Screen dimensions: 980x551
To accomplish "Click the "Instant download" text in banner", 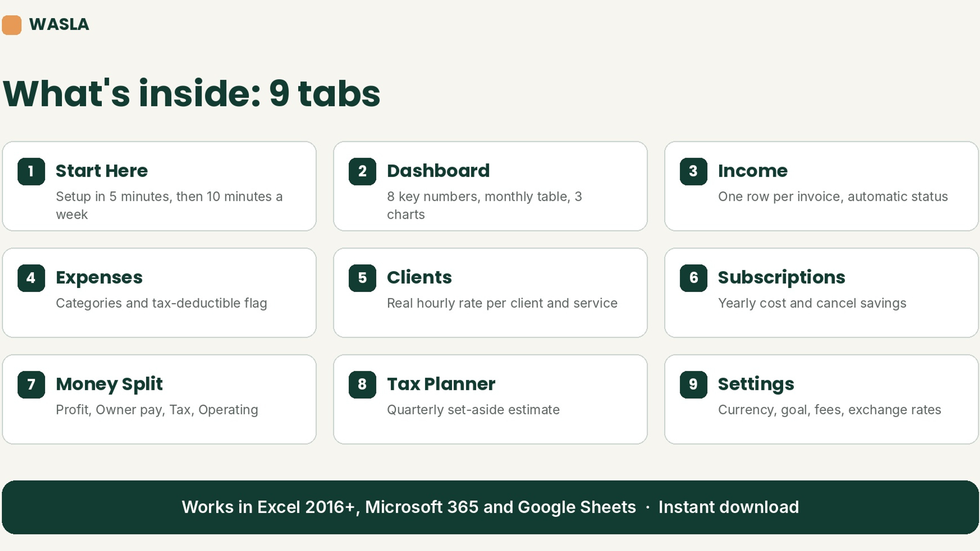I will click(729, 507).
